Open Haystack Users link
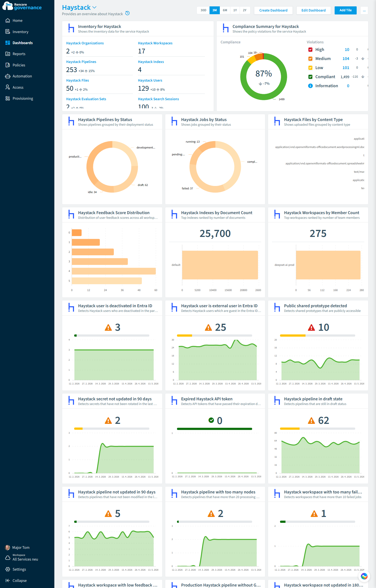Screen dimensions: 376x588 pyautogui.click(x=150, y=80)
